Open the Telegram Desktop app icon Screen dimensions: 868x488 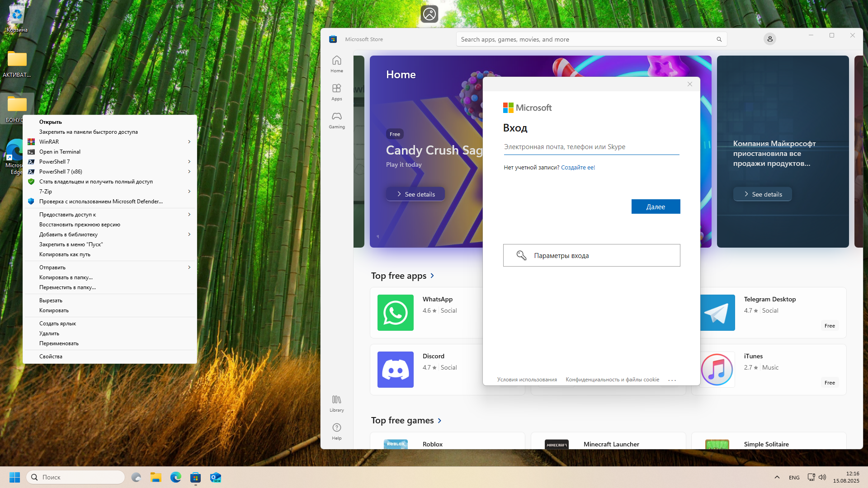coord(717,313)
